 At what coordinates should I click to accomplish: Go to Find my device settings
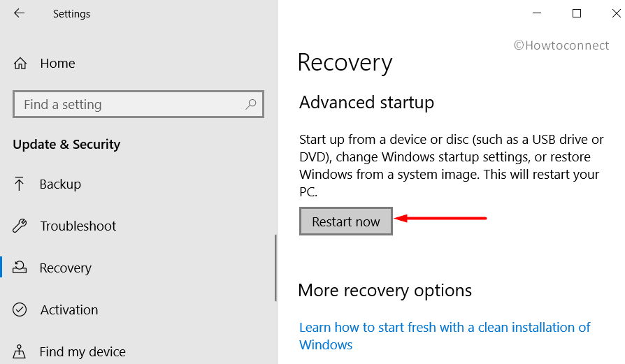click(82, 351)
